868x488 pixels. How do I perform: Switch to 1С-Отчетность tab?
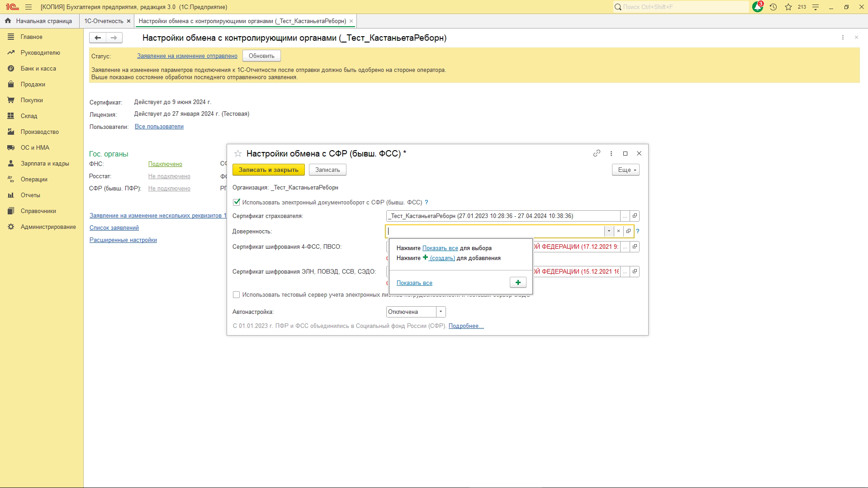104,21
